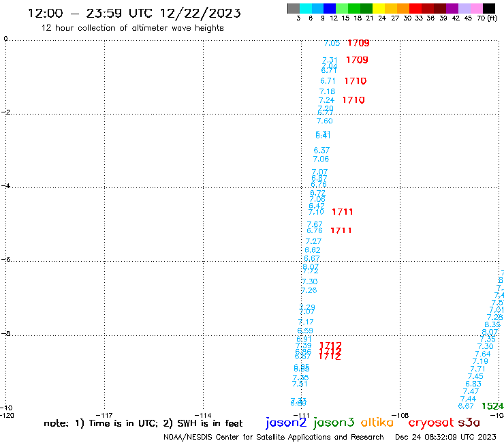
Task: Click wave height value 7.24
Action: (x=326, y=100)
